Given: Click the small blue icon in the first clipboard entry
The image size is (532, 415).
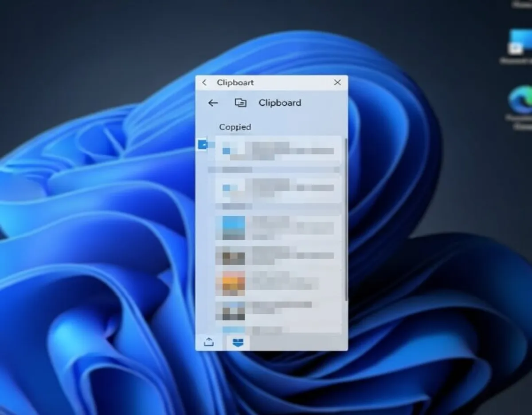Looking at the screenshot, I should point(226,151).
